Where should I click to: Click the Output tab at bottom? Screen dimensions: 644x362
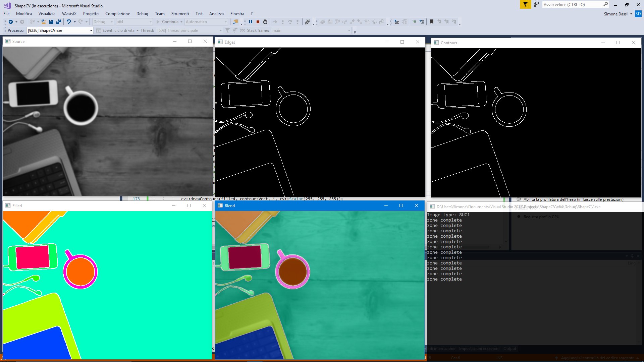pos(509,349)
